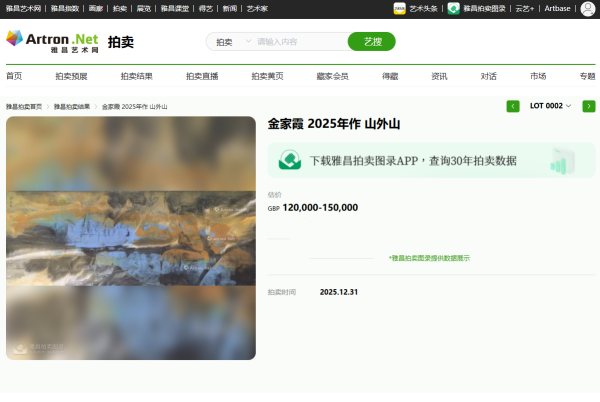
Task: Go to next lot with right arrow
Action: (589, 106)
